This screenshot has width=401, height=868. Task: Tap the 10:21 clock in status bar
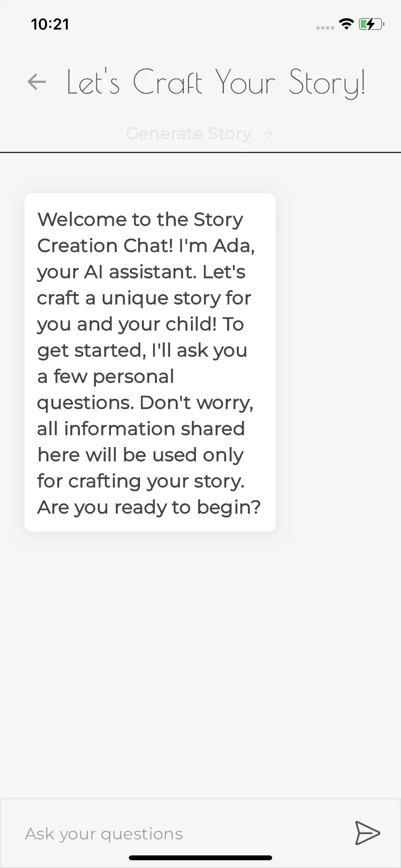50,24
